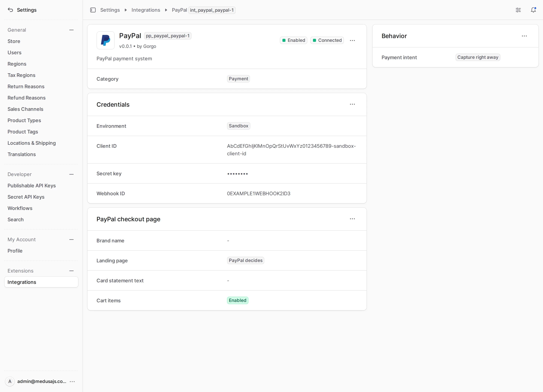The height and width of the screenshot is (392, 543).
Task: Click the Credentials section heading
Action: coord(113,105)
